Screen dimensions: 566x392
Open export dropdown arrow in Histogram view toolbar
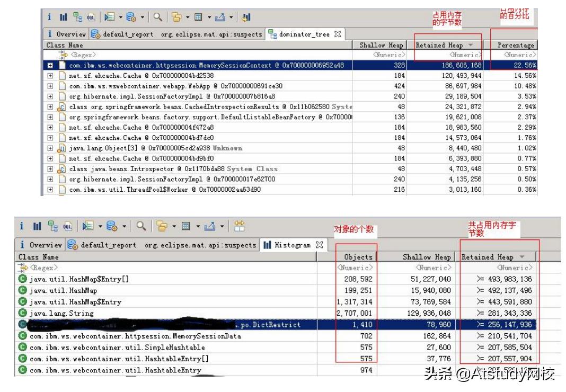pos(223,227)
